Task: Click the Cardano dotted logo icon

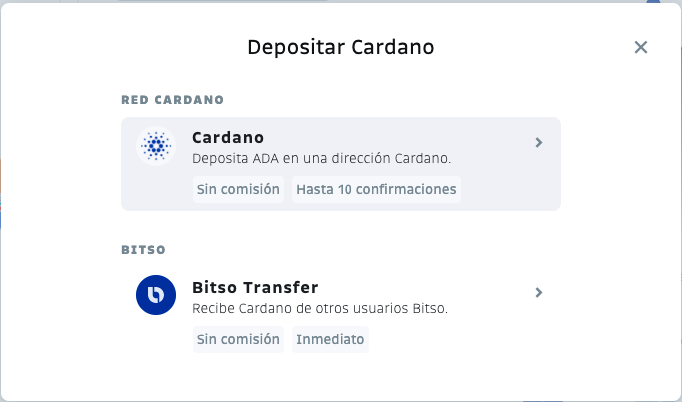Action: [156, 146]
